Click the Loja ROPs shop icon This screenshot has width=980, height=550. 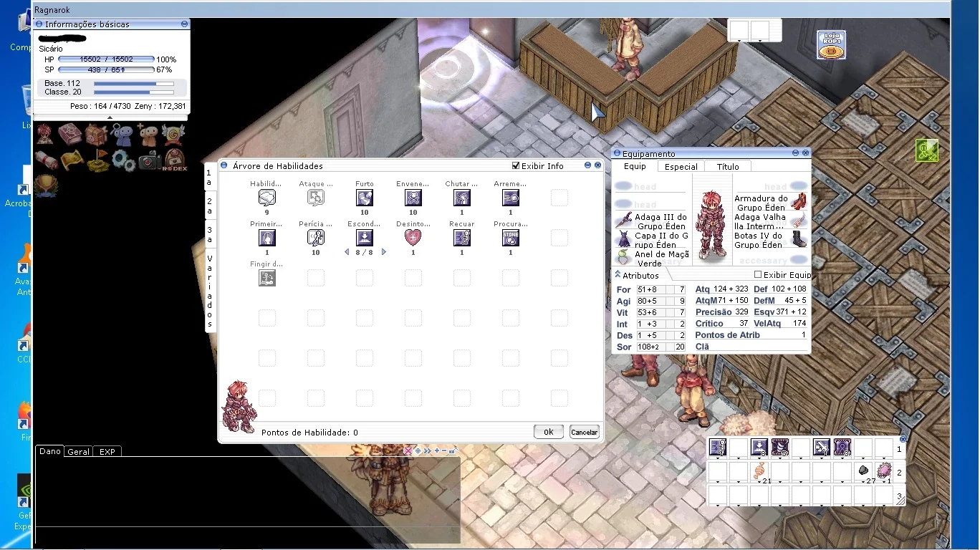point(831,44)
